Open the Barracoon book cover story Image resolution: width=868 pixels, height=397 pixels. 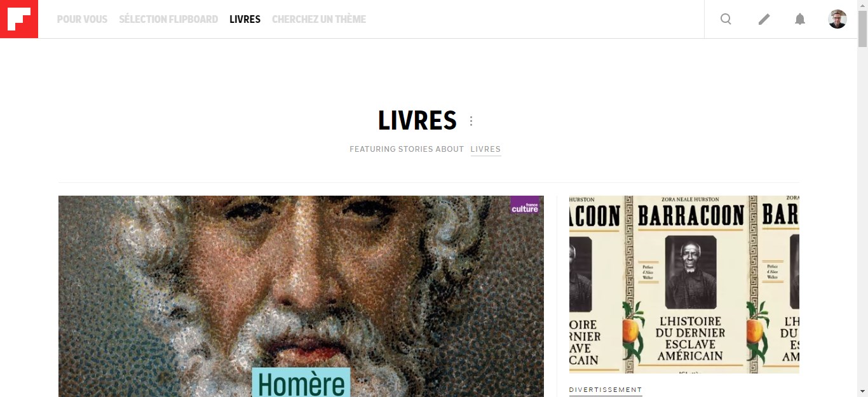click(684, 284)
